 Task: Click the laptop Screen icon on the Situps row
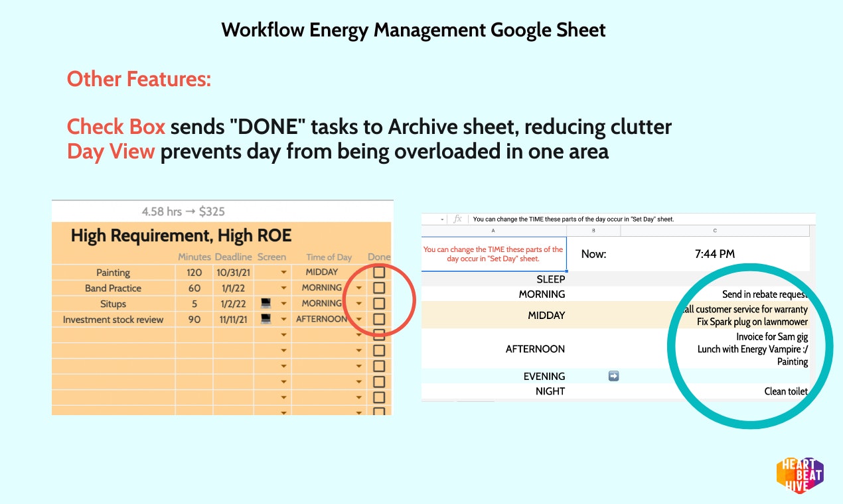(266, 303)
